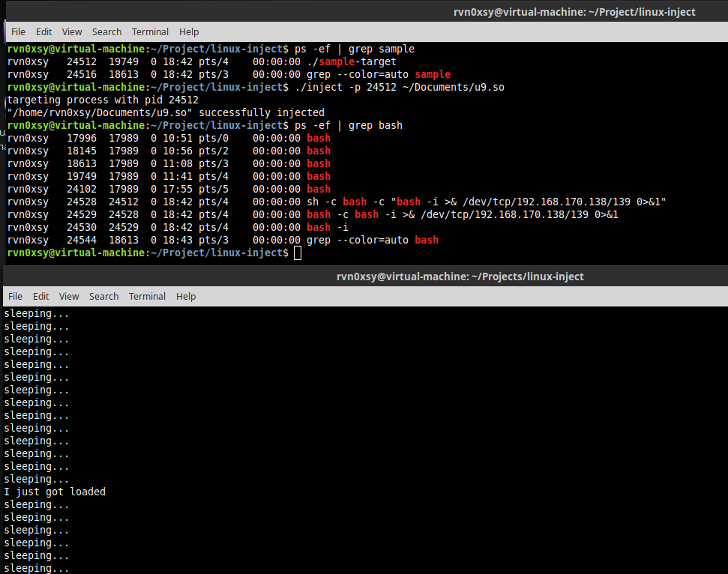Click 'I just got loaded' output line
The width and height of the screenshot is (728, 574).
click(55, 492)
